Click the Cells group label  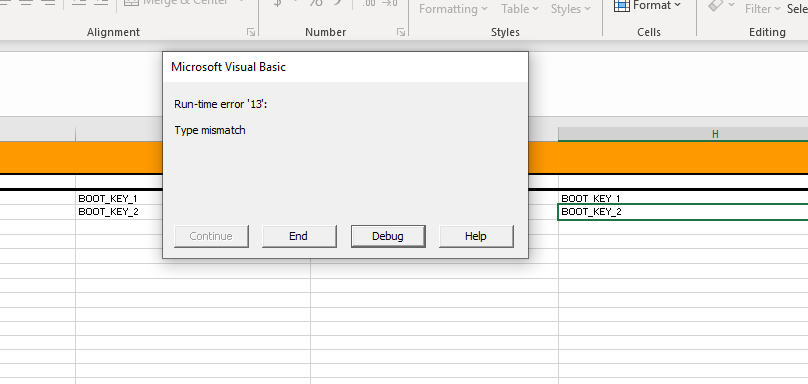coord(649,32)
